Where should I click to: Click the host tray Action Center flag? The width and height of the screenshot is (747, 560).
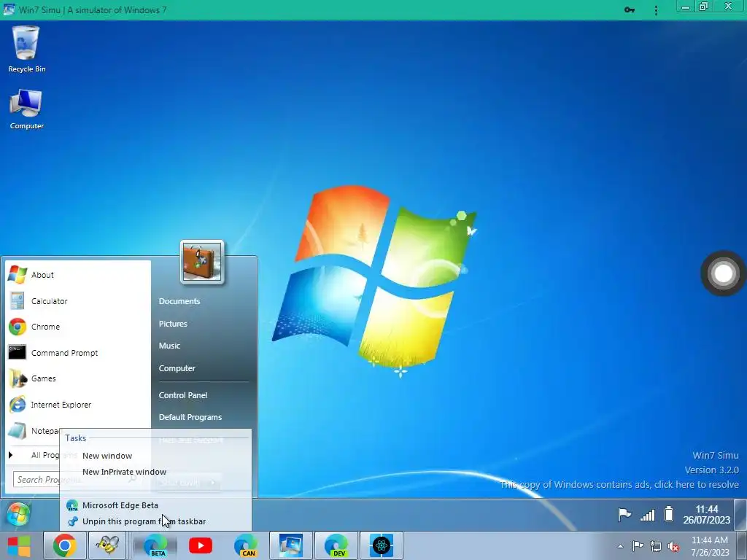tap(638, 546)
